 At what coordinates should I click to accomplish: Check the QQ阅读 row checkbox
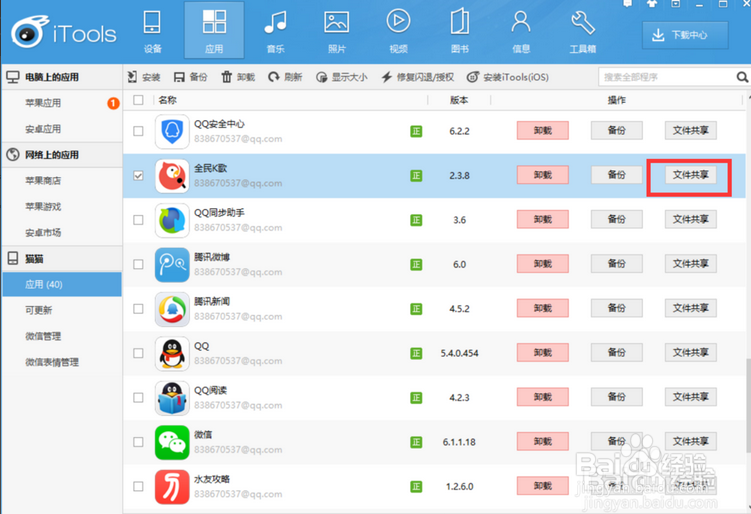coord(138,398)
